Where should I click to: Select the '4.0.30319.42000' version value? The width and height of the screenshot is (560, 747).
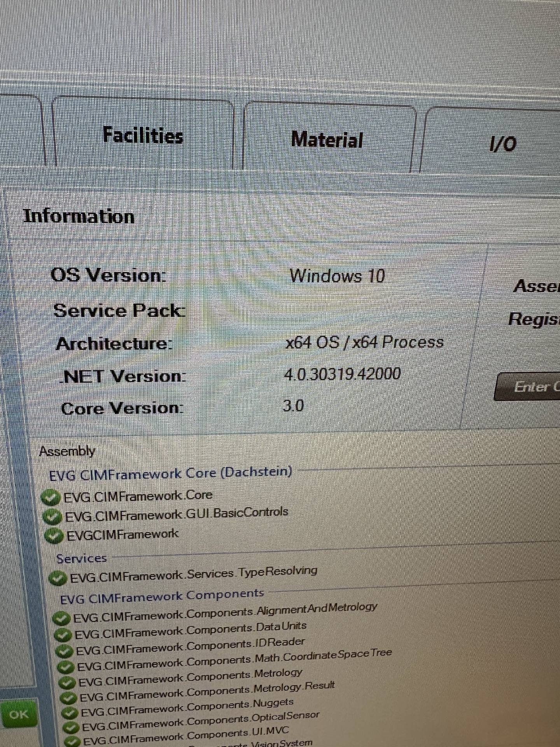click(x=342, y=374)
